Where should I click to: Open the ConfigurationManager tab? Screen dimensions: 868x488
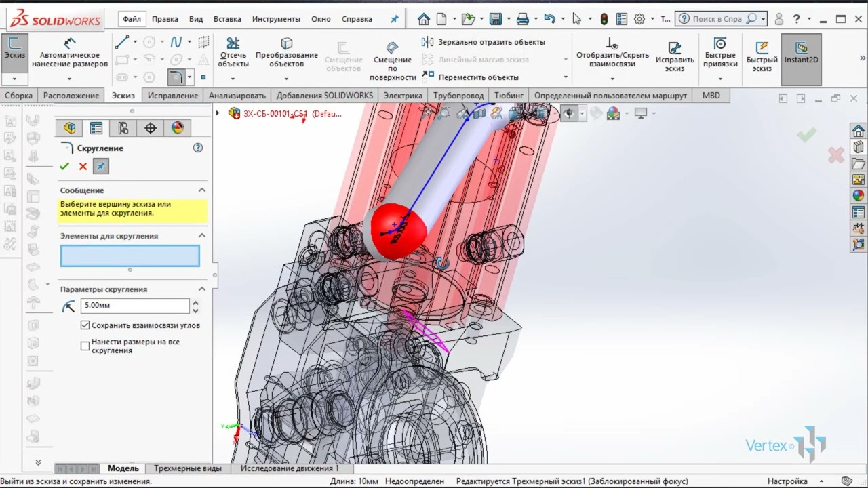click(x=123, y=128)
